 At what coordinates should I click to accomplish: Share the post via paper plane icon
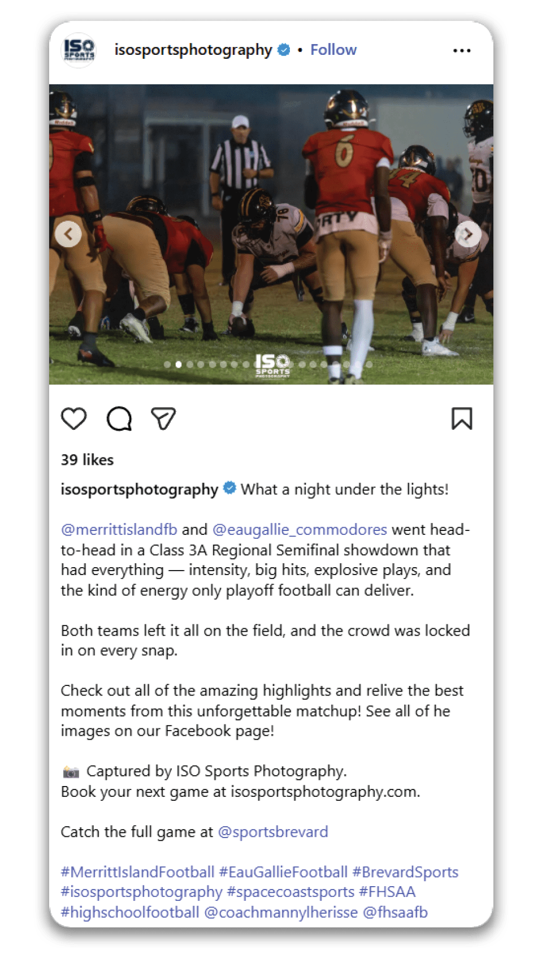tap(163, 418)
